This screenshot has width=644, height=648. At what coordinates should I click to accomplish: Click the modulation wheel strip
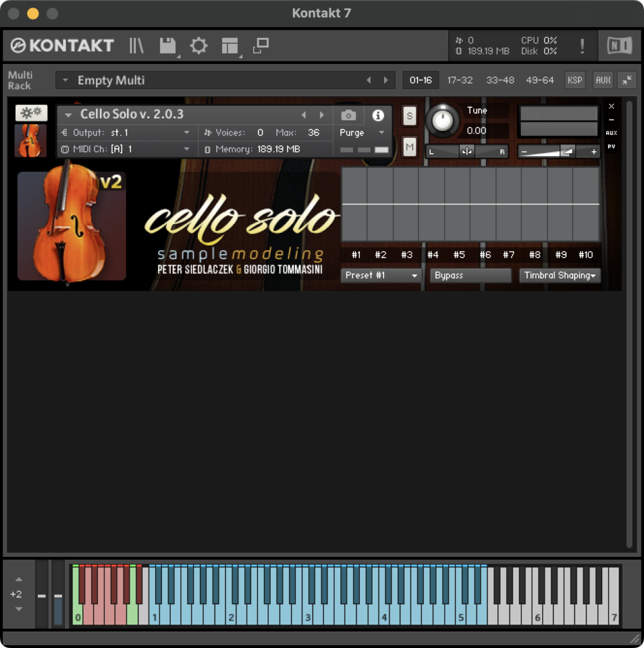[x=58, y=594]
